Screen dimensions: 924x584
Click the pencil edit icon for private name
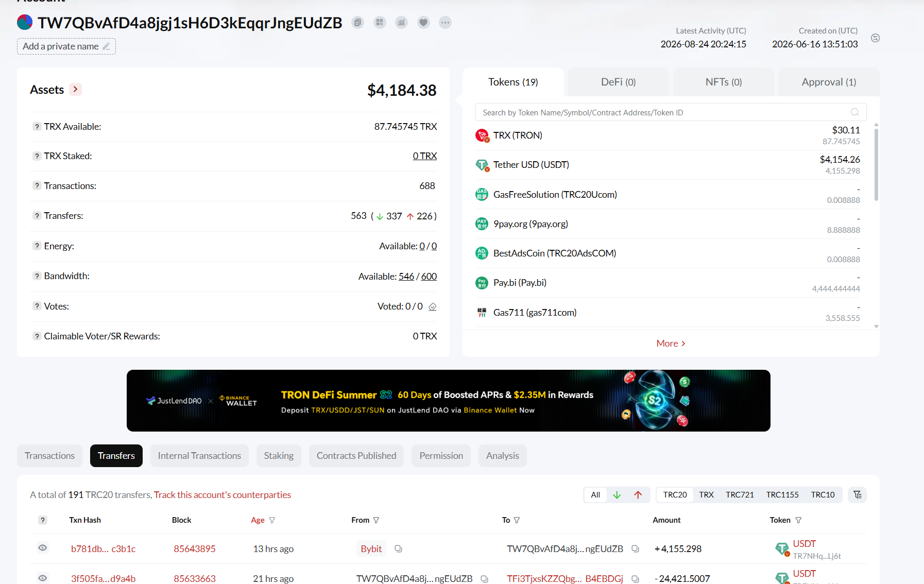click(107, 46)
